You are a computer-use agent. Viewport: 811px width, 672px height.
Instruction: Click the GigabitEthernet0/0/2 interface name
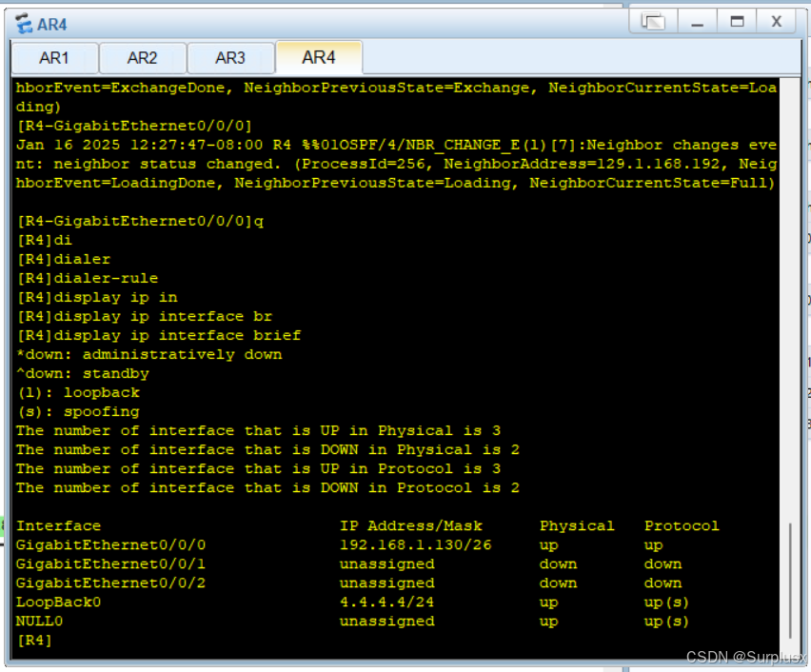110,583
